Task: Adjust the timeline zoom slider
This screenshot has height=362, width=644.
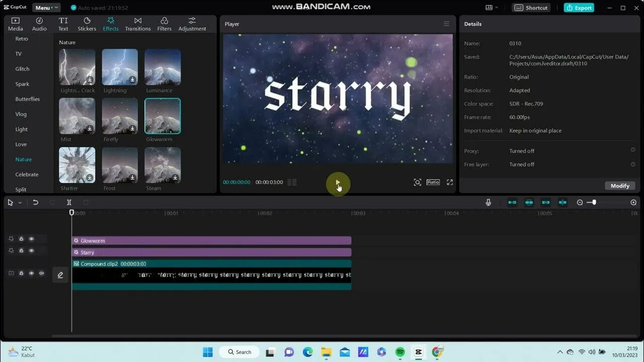Action: (x=594, y=202)
